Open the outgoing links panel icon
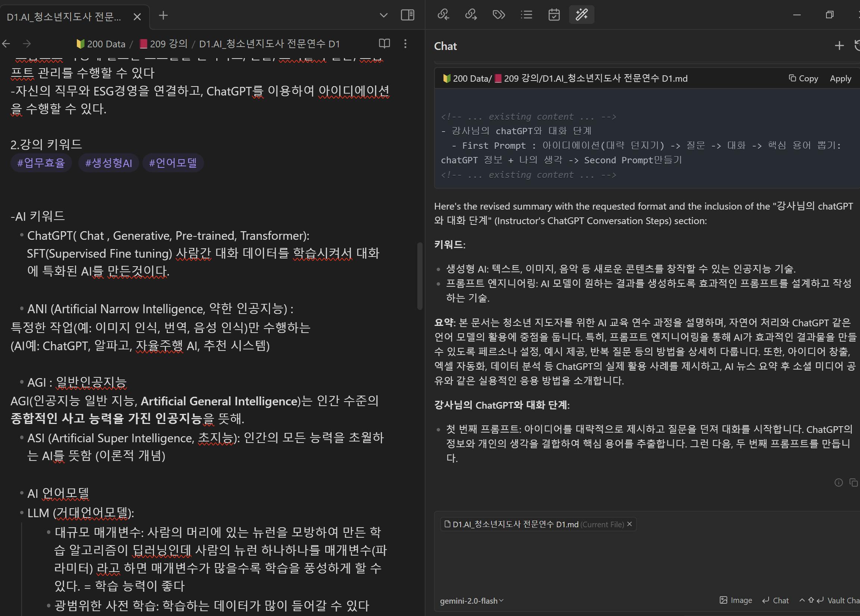The height and width of the screenshot is (616, 860). click(471, 15)
